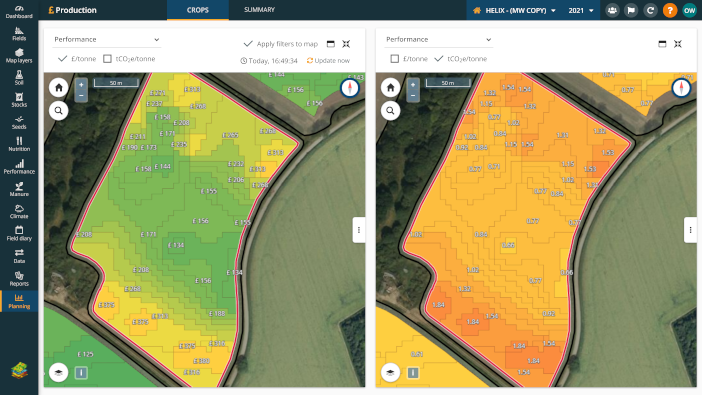Screen dimensions: 702x395
Task: Zoom out on the left map
Action: coord(81,95)
